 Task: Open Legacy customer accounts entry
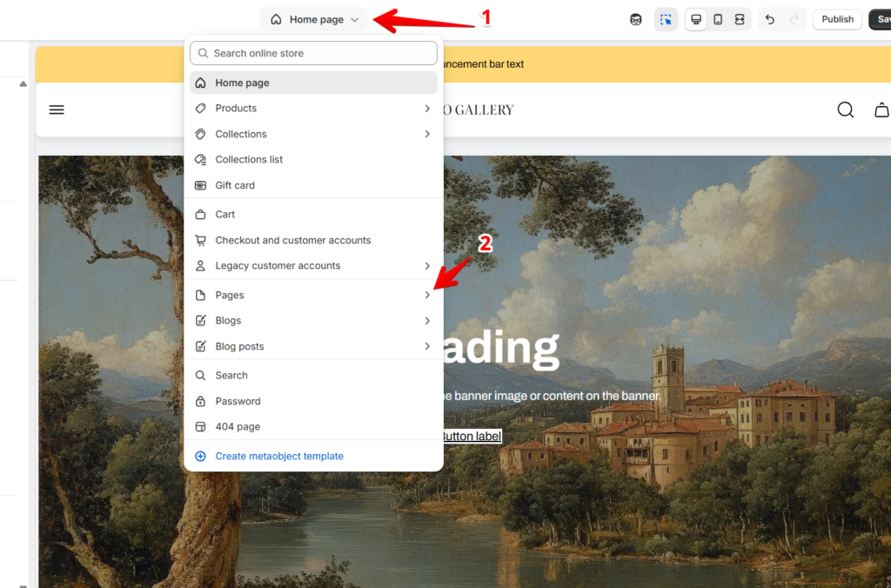[313, 266]
